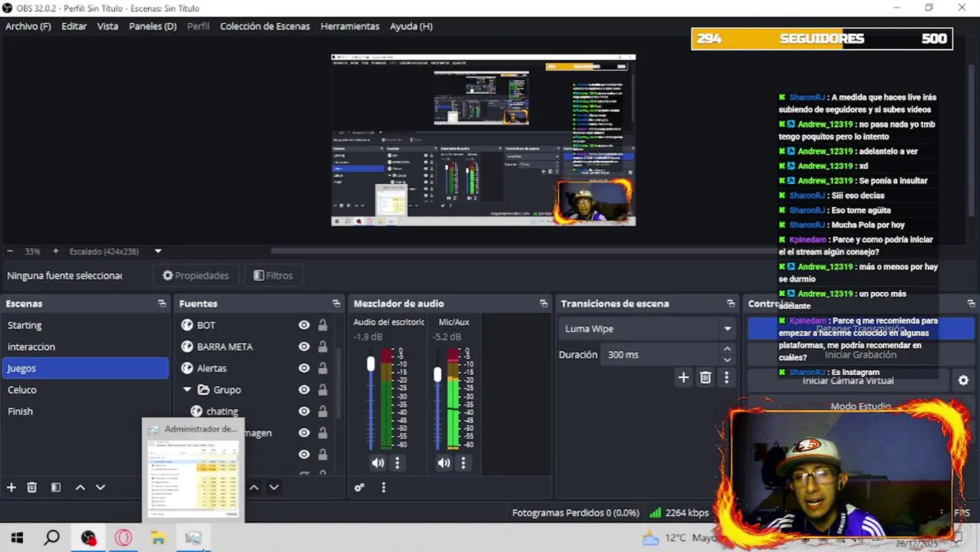Remove the transition with the trash icon
Viewport: 980px width, 552px height.
(x=705, y=377)
